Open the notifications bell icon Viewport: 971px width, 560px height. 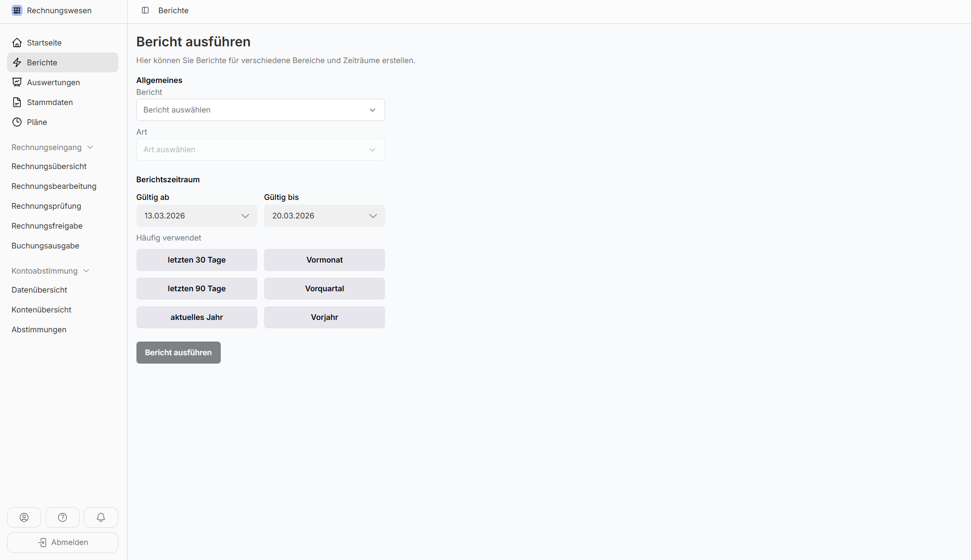[101, 517]
